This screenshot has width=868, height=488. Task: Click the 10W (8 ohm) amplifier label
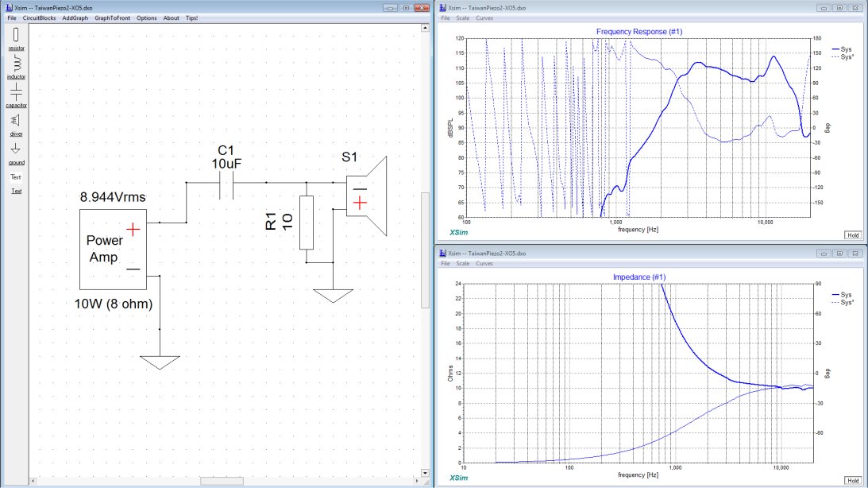pos(114,304)
